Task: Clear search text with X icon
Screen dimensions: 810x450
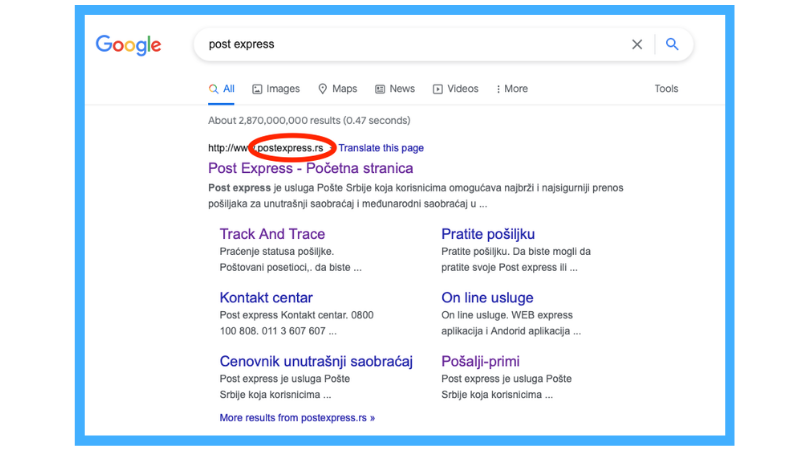Action: (637, 44)
